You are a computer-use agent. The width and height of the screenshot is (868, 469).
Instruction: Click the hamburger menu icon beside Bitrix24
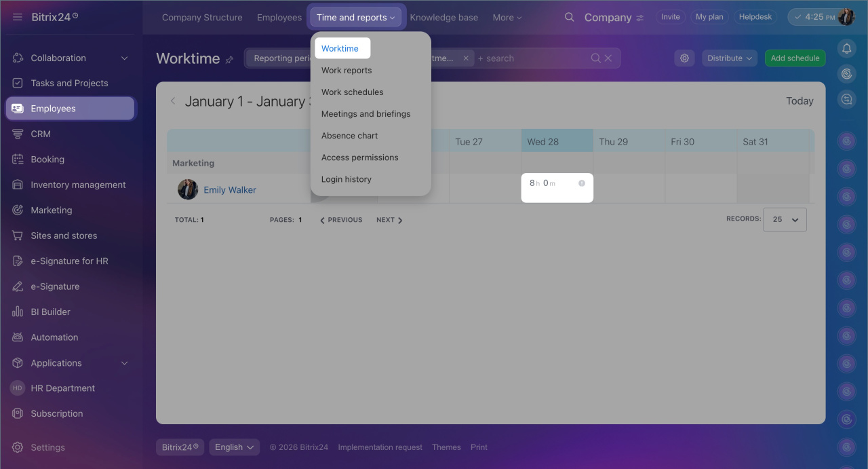[x=18, y=17]
